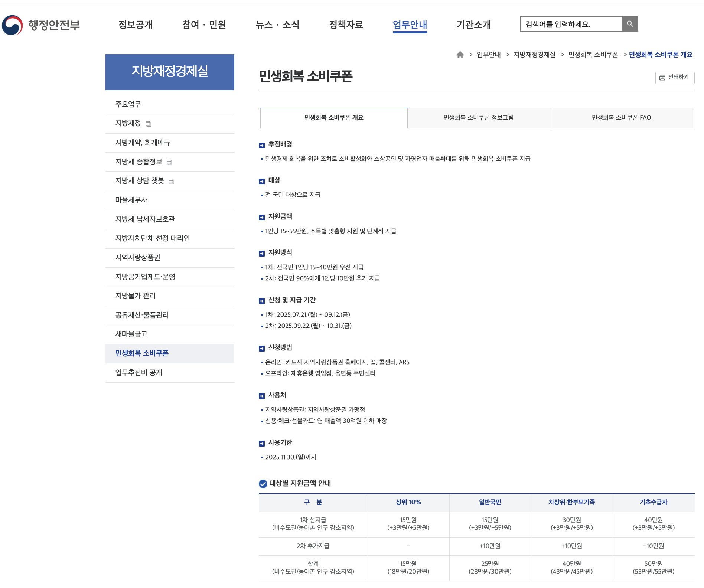Switch to 민생회복 소비쿠폰 정보그림 tab

click(479, 118)
